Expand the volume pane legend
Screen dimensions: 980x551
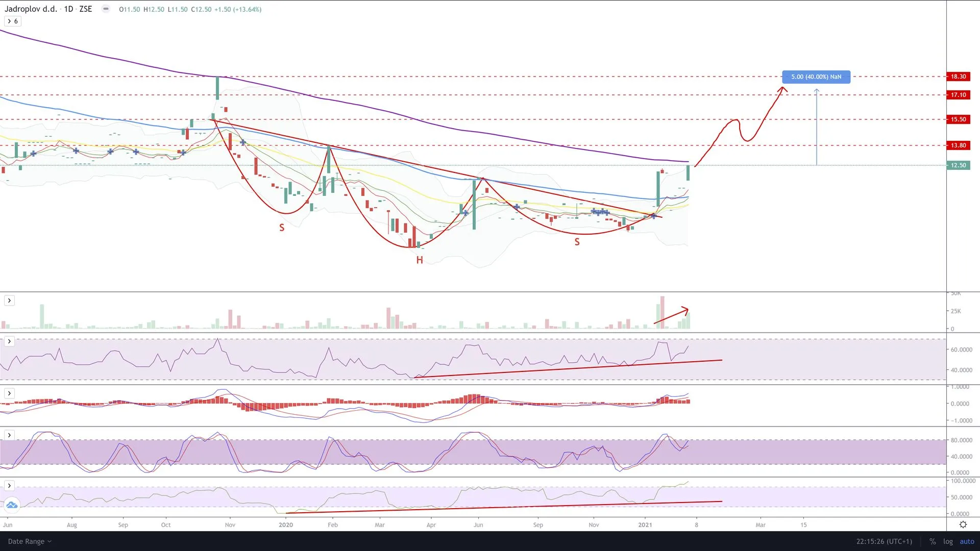click(x=9, y=300)
